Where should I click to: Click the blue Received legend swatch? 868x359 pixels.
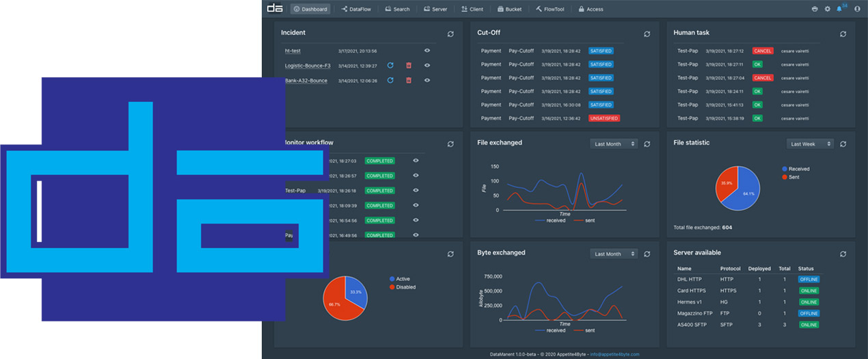[x=784, y=169]
